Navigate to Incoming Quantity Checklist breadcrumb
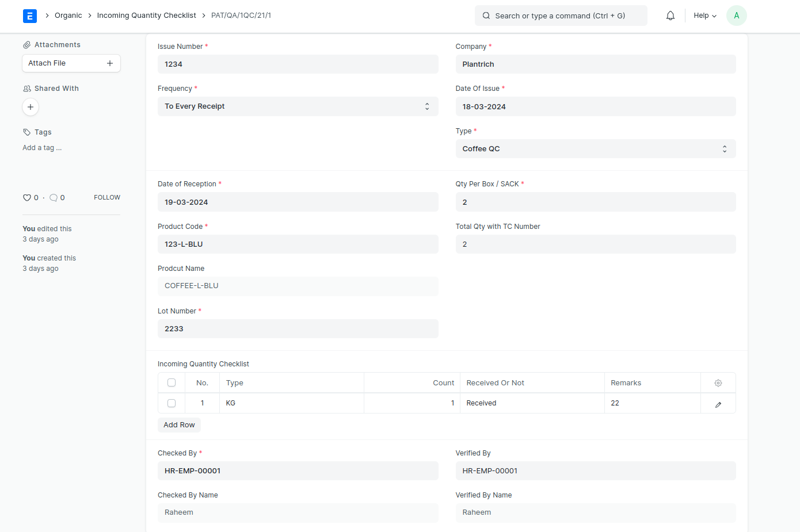The width and height of the screenshot is (800, 532). tap(146, 16)
